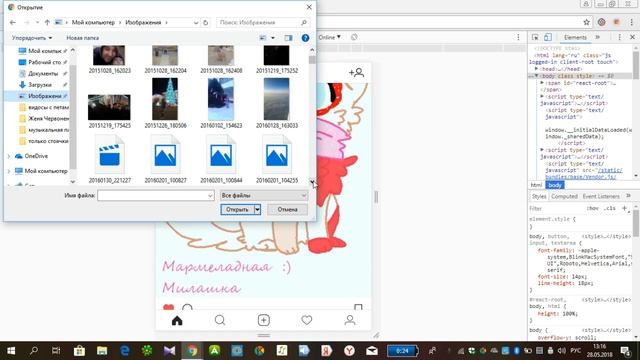The image size is (640, 360).
Task: Toggle :hov element state
Action: (592, 208)
